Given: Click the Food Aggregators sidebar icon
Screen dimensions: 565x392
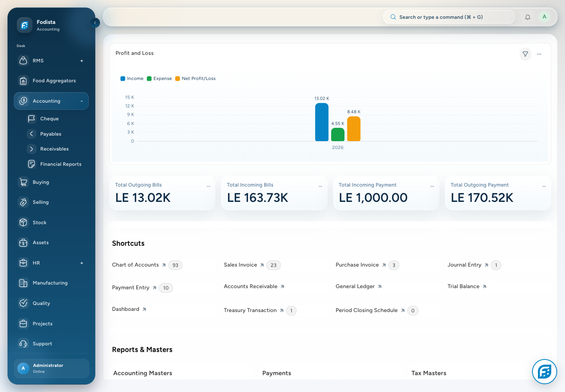Looking at the screenshot, I should [24, 81].
